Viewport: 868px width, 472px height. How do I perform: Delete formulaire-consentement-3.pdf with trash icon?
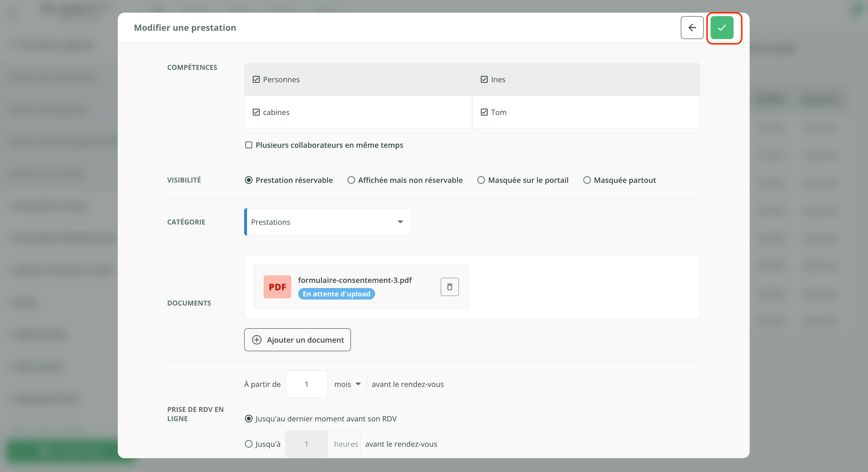449,287
